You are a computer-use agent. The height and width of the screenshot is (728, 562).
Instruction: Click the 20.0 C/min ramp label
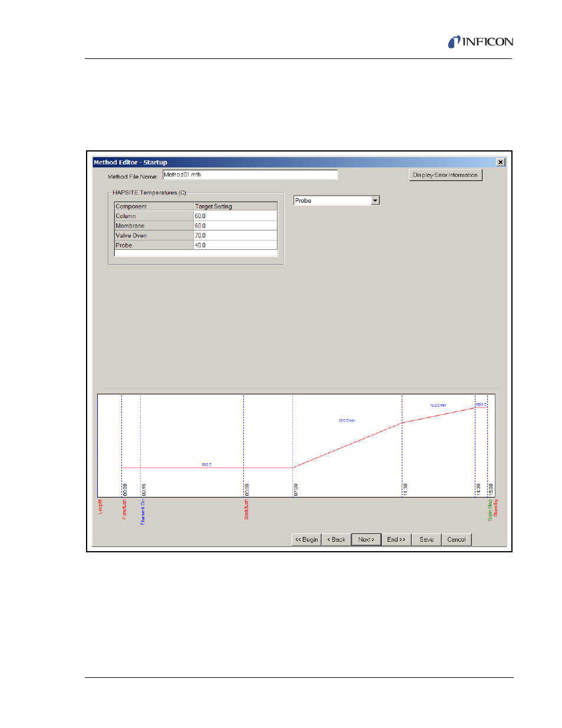(346, 420)
